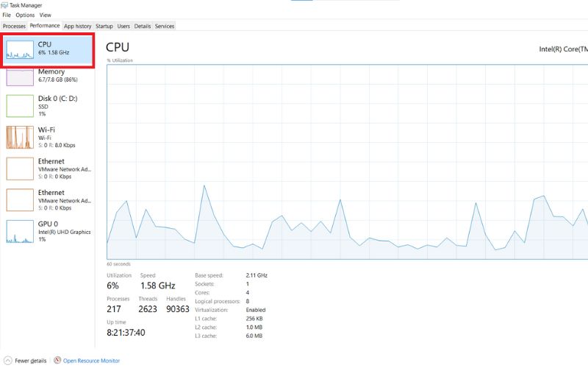588x368 pixels.
Task: Click the 1.58 GHz Speed value
Action: click(158, 286)
